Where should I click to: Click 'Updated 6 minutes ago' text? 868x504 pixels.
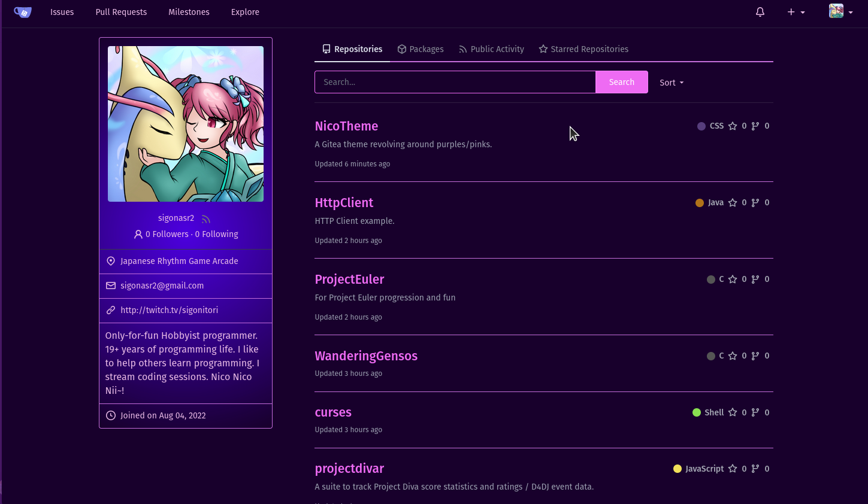(x=352, y=164)
